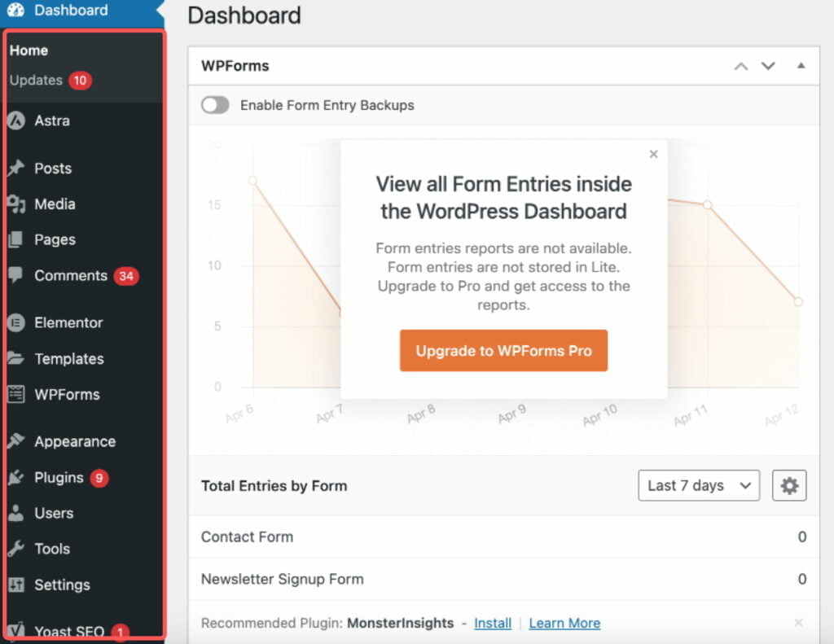Open the Appearance menu label
The image size is (834, 644).
75,441
